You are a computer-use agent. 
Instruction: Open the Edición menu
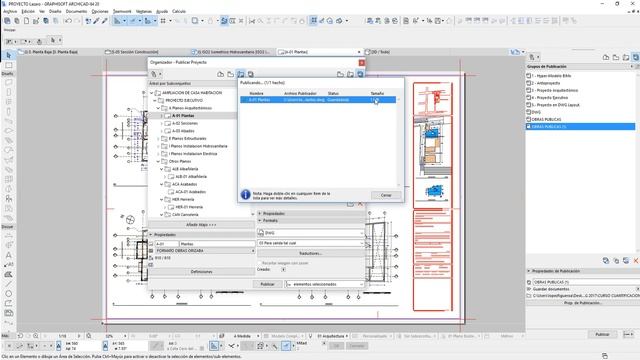click(28, 11)
